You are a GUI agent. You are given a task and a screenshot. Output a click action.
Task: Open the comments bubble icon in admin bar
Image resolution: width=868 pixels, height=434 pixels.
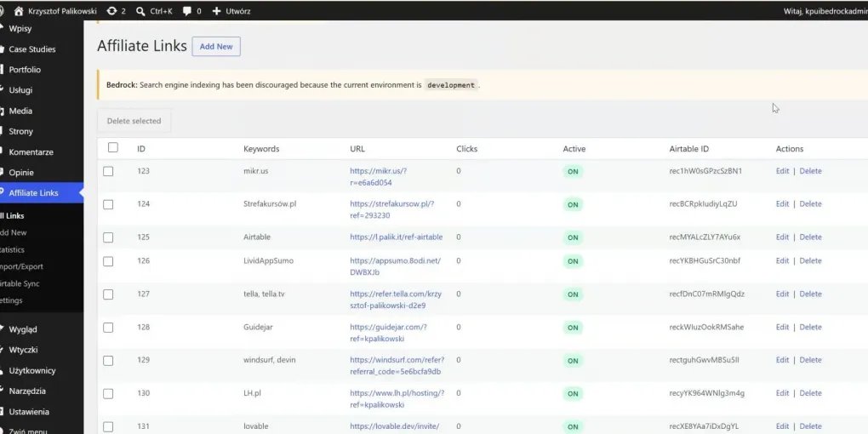pyautogui.click(x=187, y=10)
